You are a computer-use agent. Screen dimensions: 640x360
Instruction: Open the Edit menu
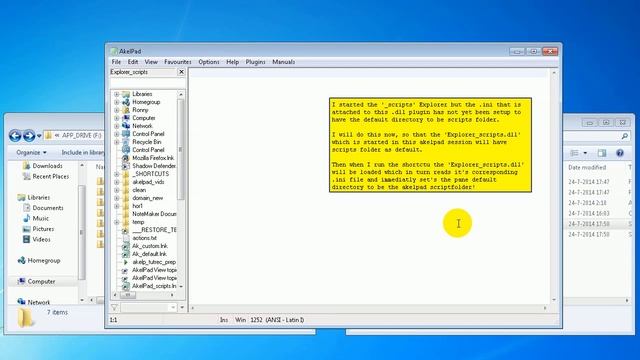(133, 62)
